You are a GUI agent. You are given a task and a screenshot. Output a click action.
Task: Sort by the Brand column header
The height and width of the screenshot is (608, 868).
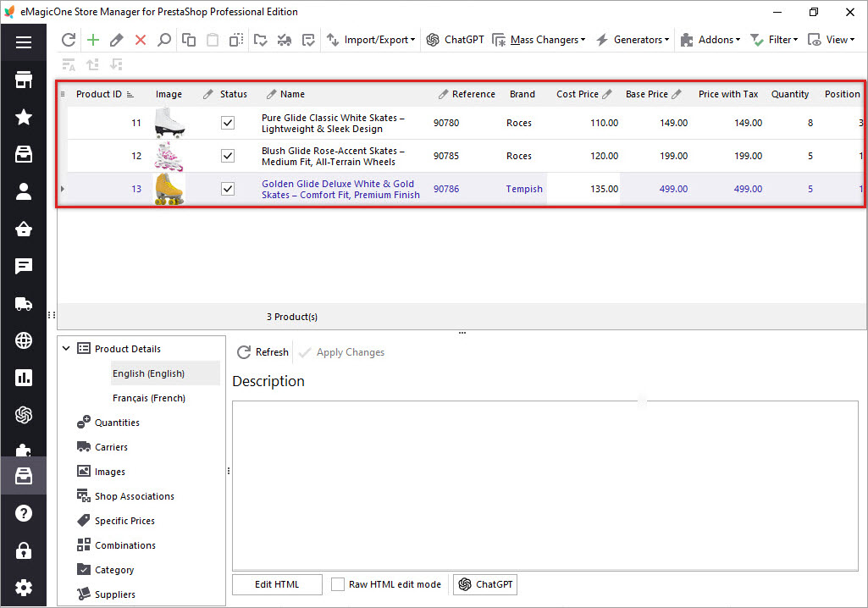coord(522,94)
